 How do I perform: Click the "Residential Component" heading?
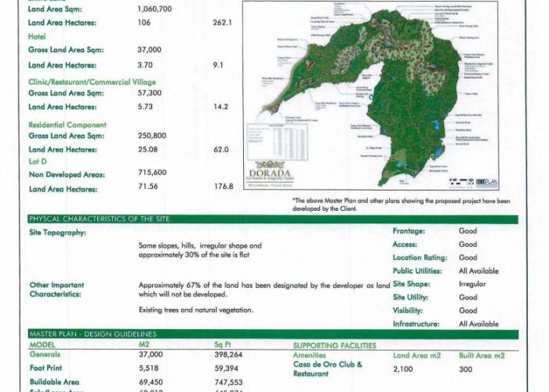pos(67,125)
